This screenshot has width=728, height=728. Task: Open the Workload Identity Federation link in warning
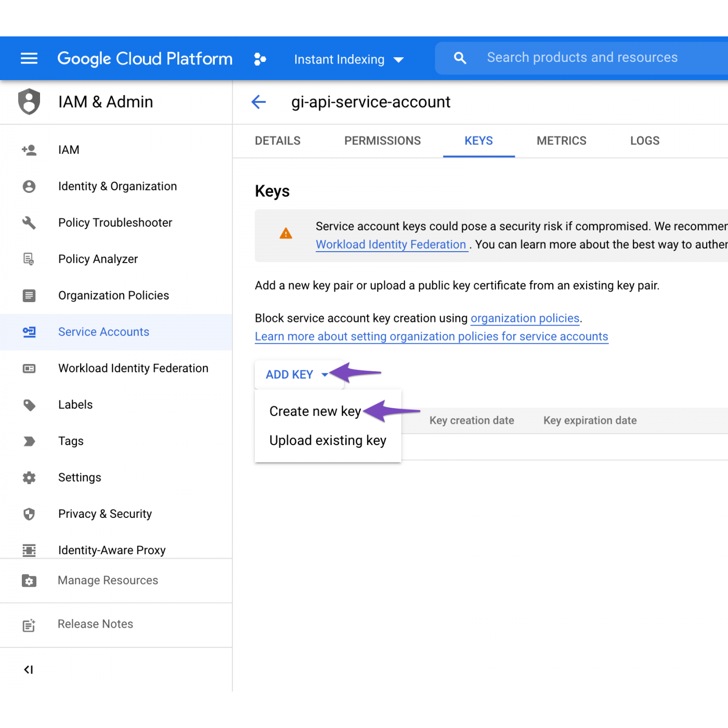[x=391, y=244]
